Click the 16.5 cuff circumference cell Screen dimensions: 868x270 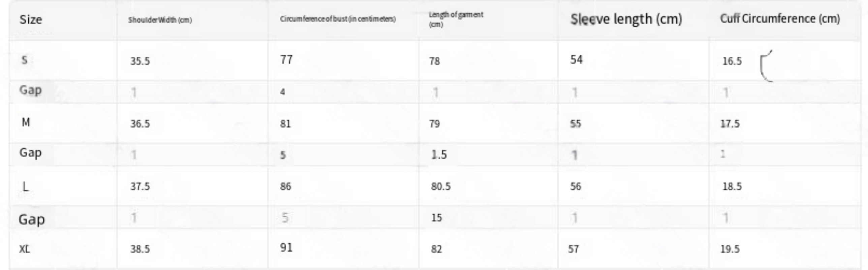point(732,61)
